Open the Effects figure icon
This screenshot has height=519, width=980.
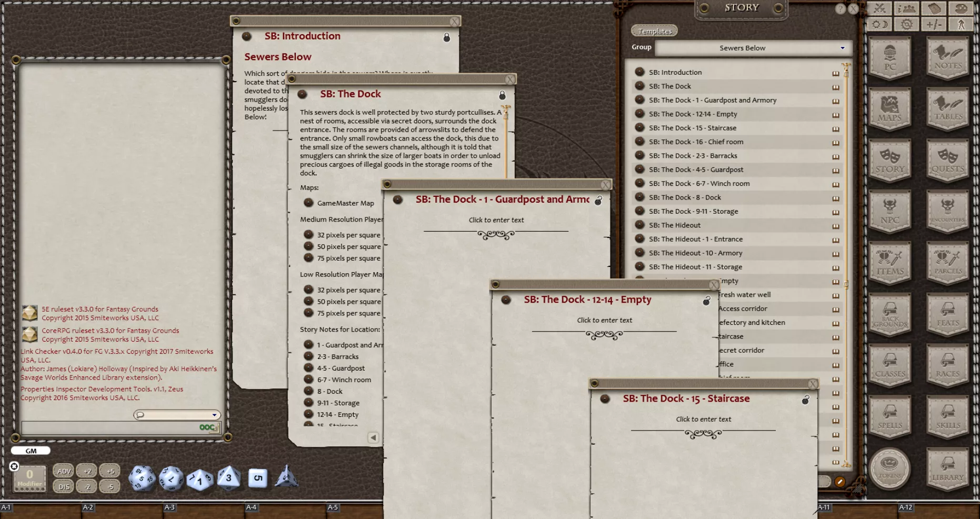coord(961,24)
